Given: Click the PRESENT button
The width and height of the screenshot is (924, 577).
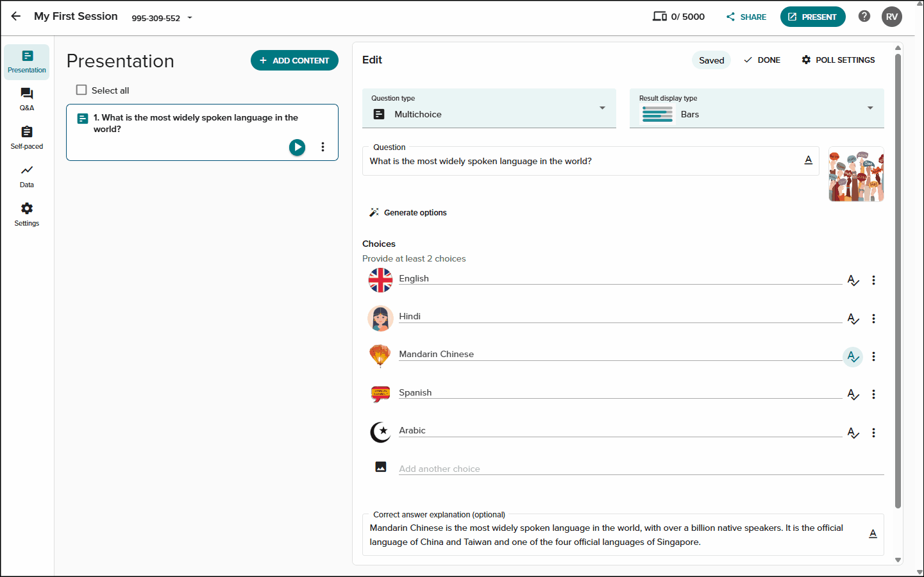Looking at the screenshot, I should [812, 17].
